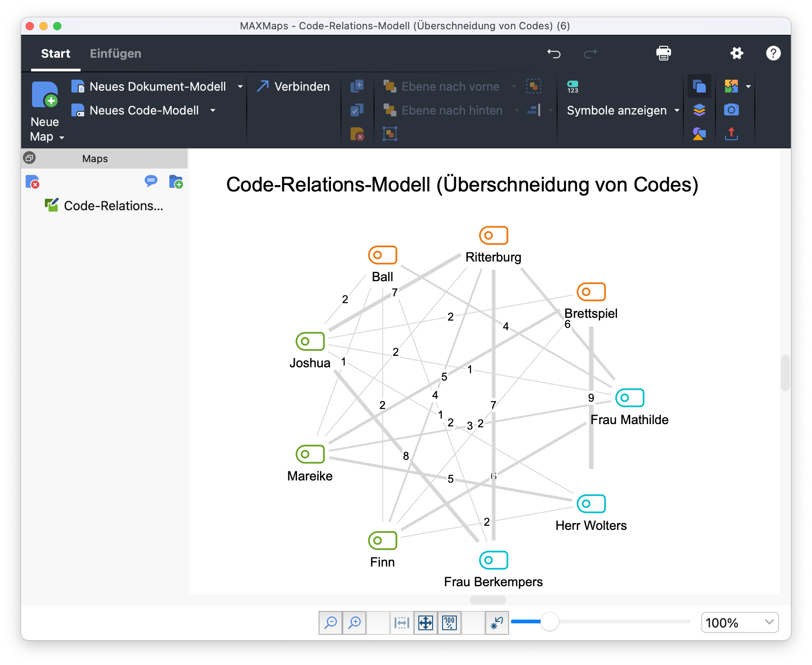This screenshot has width=812, height=665.
Task: Click the map comment bubble icon
Action: click(151, 181)
